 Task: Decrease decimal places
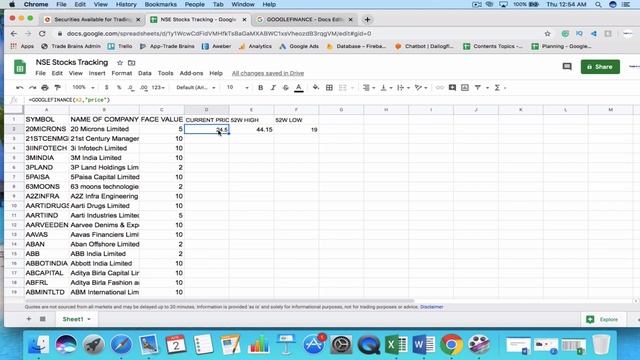(131, 88)
